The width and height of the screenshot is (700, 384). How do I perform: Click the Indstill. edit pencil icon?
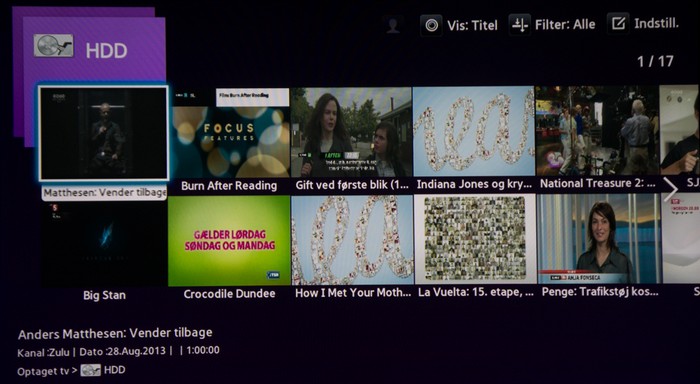[x=618, y=23]
